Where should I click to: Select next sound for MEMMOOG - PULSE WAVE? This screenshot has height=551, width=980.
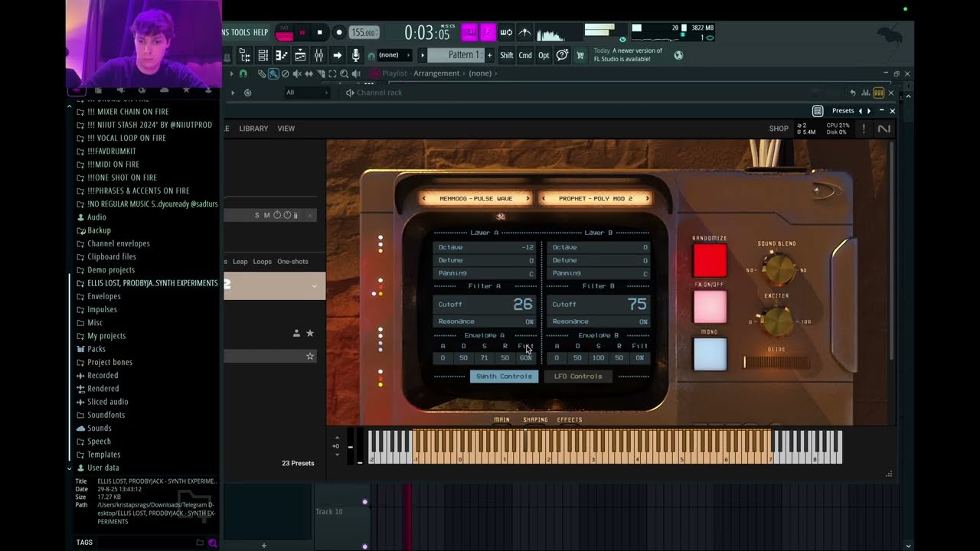point(527,198)
